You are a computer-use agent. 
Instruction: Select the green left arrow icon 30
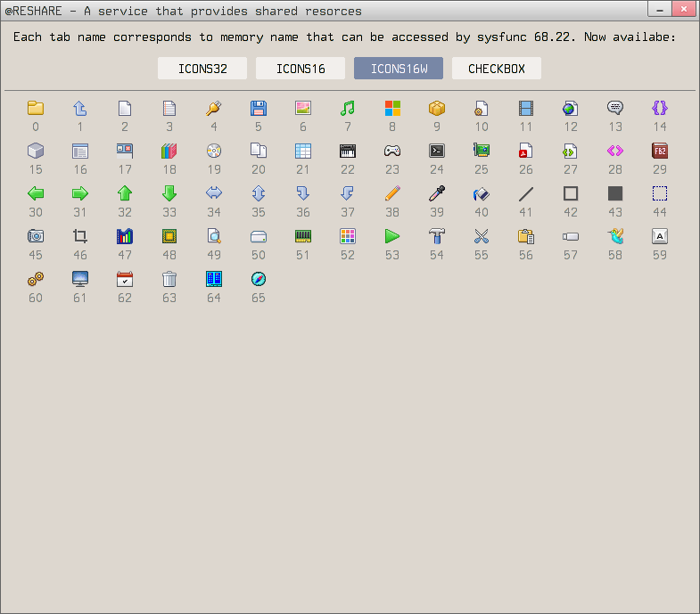pos(36,193)
